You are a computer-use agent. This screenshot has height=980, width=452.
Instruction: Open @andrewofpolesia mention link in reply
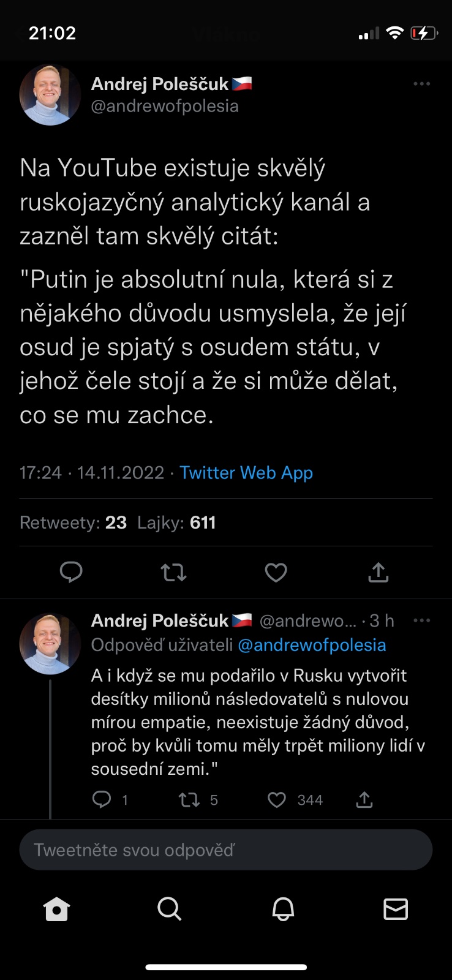click(x=312, y=645)
